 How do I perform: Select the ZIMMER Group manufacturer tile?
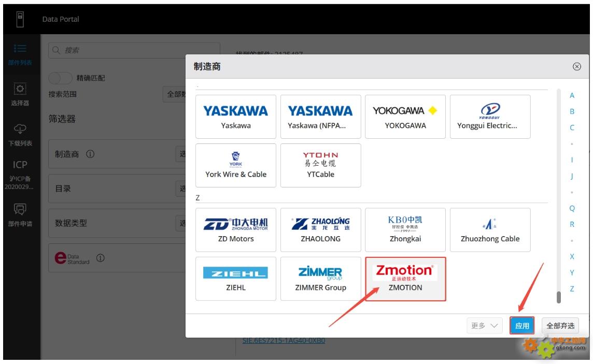pos(321,279)
